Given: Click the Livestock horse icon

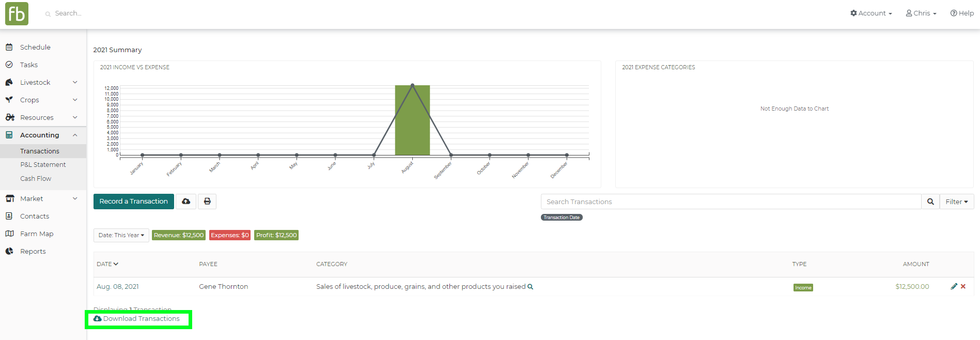Looking at the screenshot, I should point(9,82).
